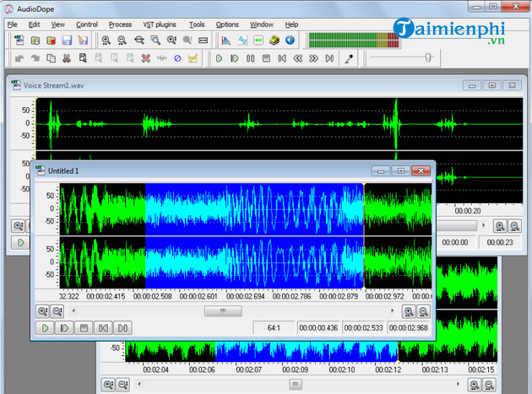The image size is (532, 394).
Task: Click the vertical Zoom In magnifier icon
Action: point(171,40)
